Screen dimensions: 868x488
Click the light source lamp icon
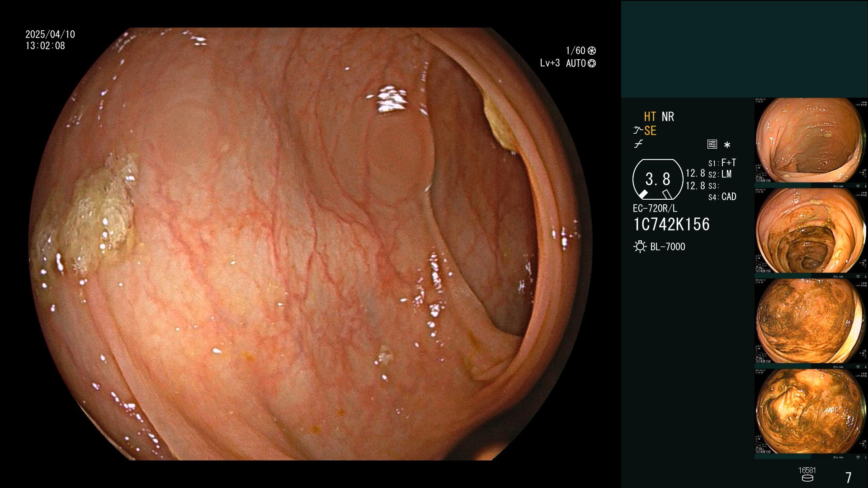pyautogui.click(x=640, y=247)
